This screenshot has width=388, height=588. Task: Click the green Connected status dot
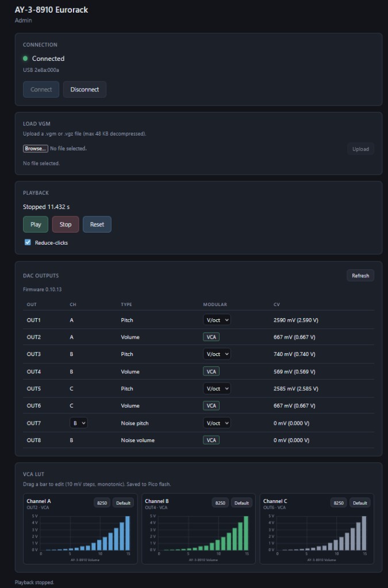click(x=25, y=59)
